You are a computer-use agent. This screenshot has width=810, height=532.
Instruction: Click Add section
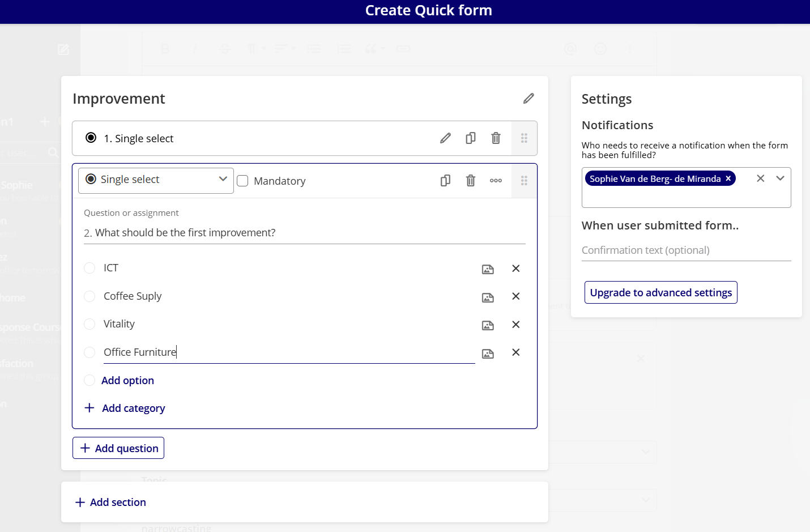coord(110,503)
